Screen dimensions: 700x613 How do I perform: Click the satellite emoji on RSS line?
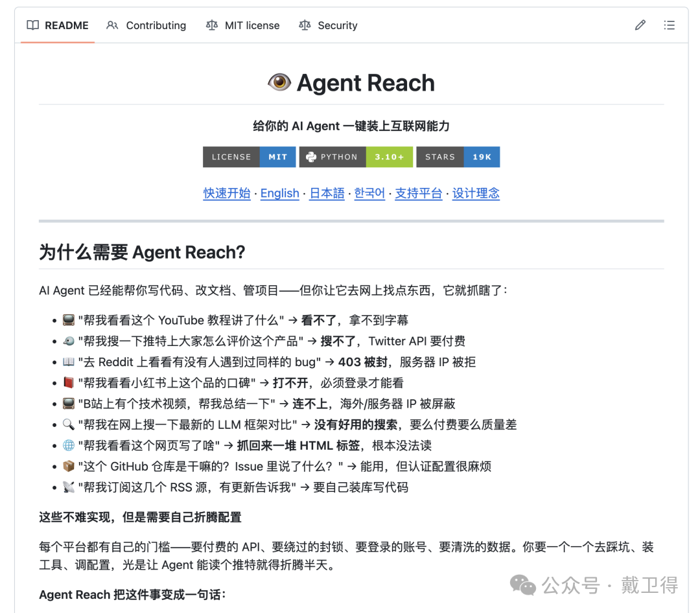coord(68,487)
